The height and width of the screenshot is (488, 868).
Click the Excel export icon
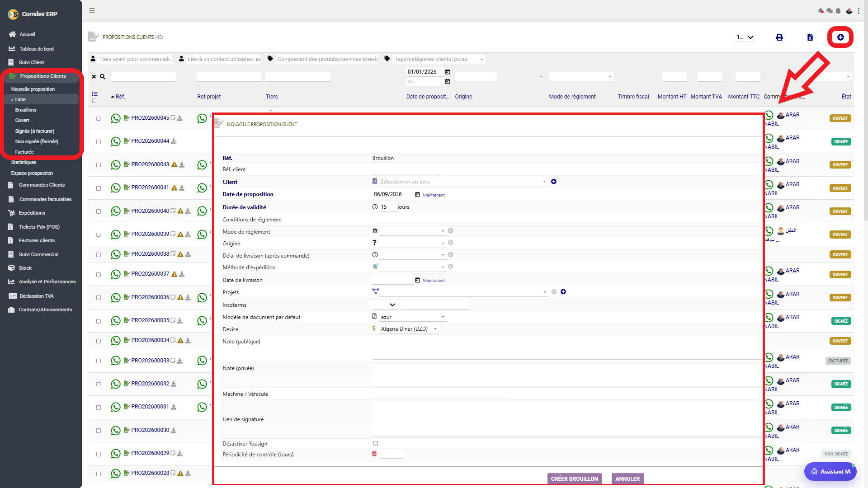(810, 38)
